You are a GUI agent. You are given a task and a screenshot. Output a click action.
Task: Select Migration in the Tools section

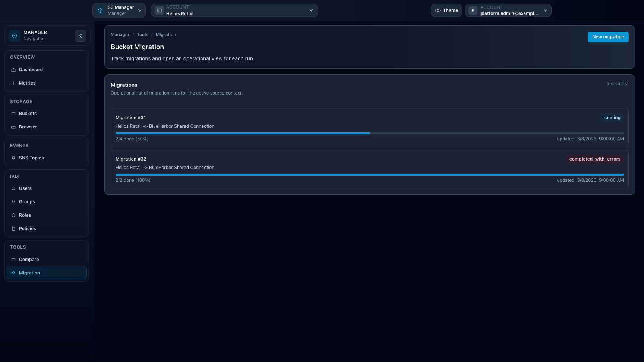pos(29,273)
